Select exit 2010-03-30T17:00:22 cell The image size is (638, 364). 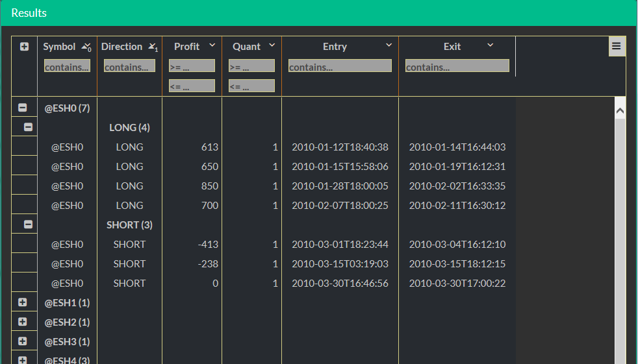(457, 284)
